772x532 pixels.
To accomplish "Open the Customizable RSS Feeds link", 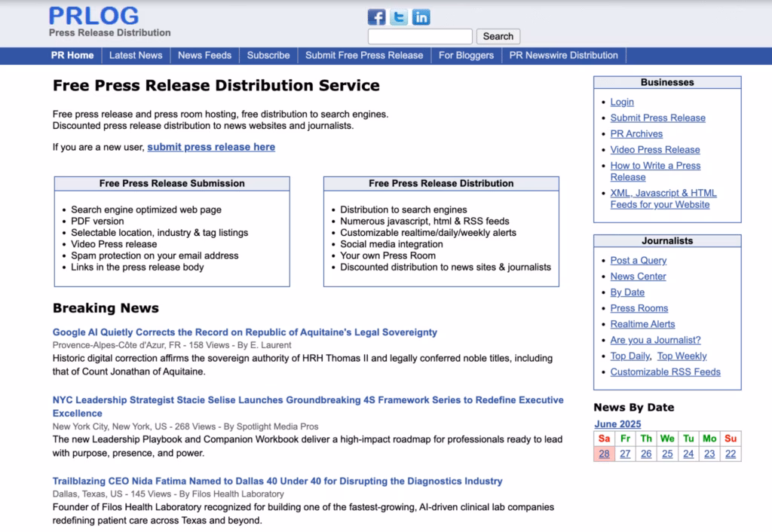I will point(664,371).
